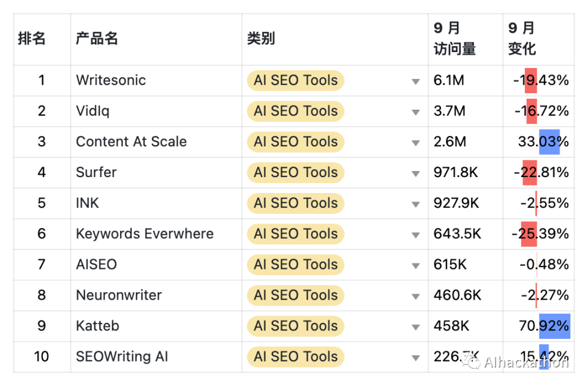Click the 产品名 column header

97,39
